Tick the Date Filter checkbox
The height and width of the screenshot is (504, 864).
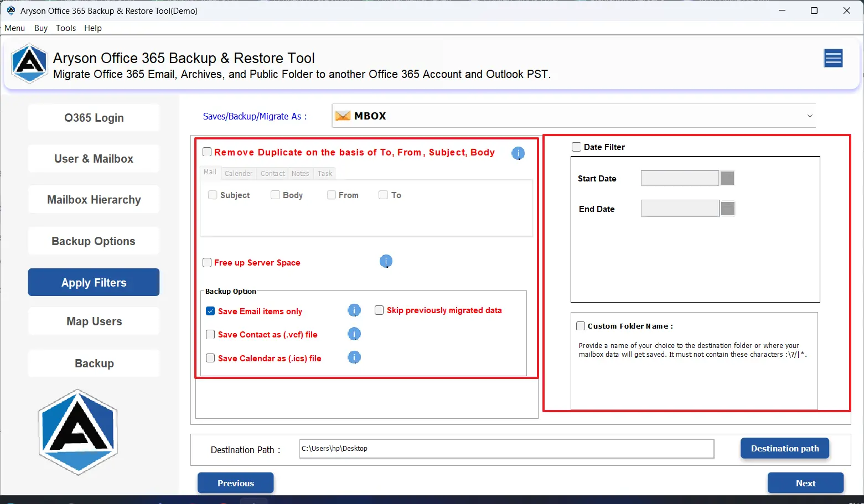point(576,147)
